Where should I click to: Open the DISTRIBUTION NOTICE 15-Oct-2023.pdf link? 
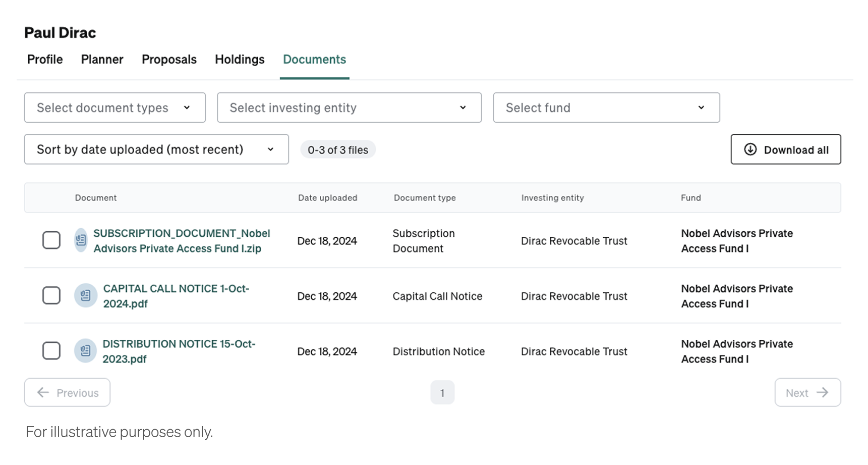(x=179, y=351)
